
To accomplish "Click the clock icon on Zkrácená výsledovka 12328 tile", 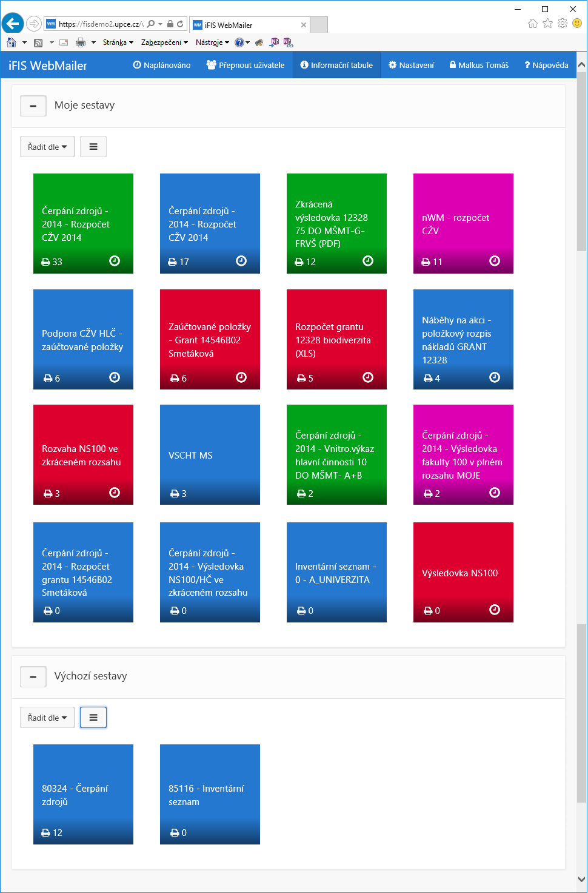I will [368, 261].
